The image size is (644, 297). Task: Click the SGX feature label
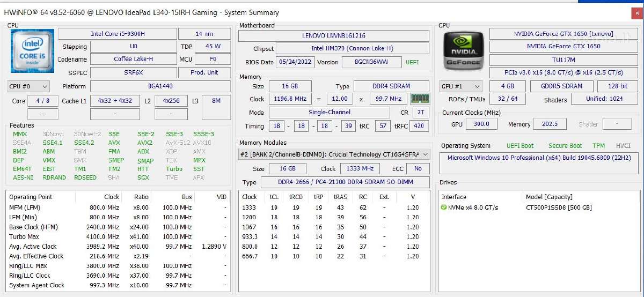point(143,177)
